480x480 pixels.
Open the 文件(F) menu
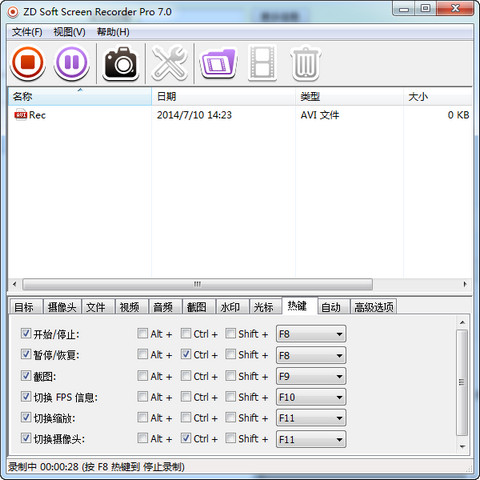tap(27, 32)
